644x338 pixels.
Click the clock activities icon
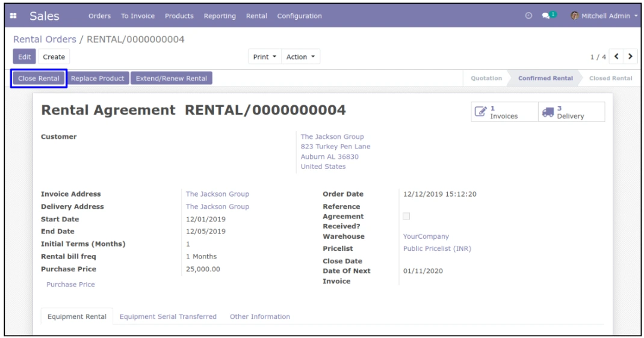(x=528, y=16)
